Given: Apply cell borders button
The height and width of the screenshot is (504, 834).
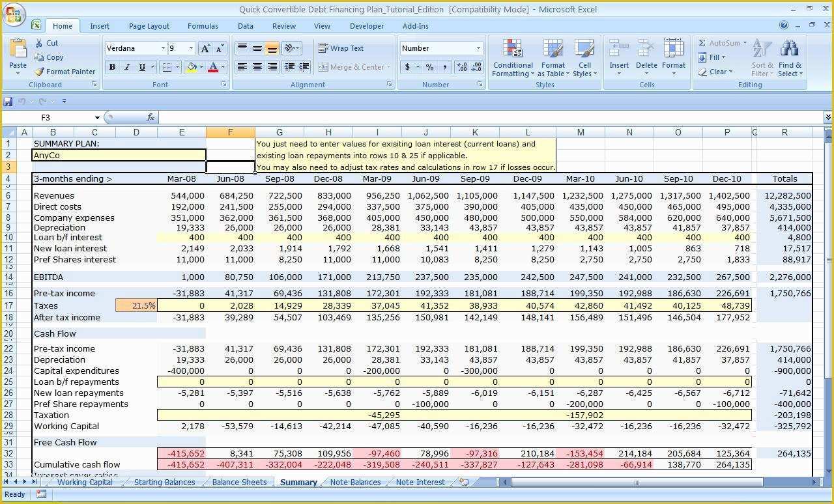Looking at the screenshot, I should point(167,67).
